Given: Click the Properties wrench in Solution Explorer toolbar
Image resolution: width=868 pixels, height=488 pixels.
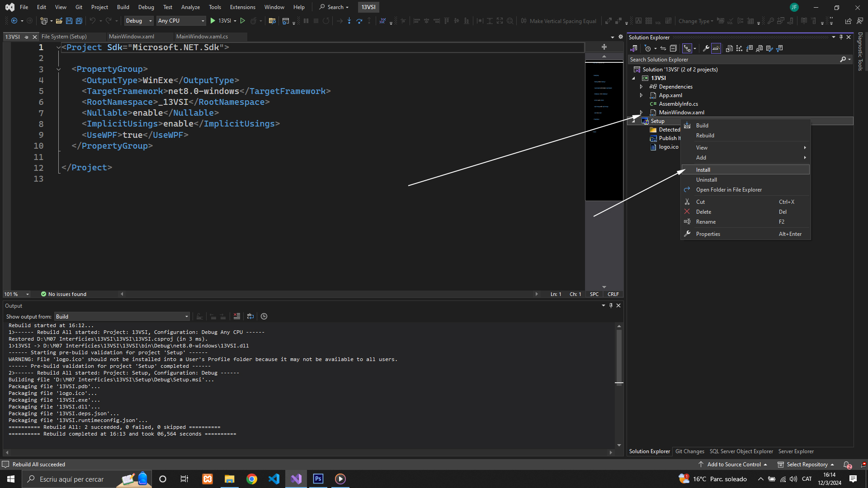Looking at the screenshot, I should click(x=706, y=48).
